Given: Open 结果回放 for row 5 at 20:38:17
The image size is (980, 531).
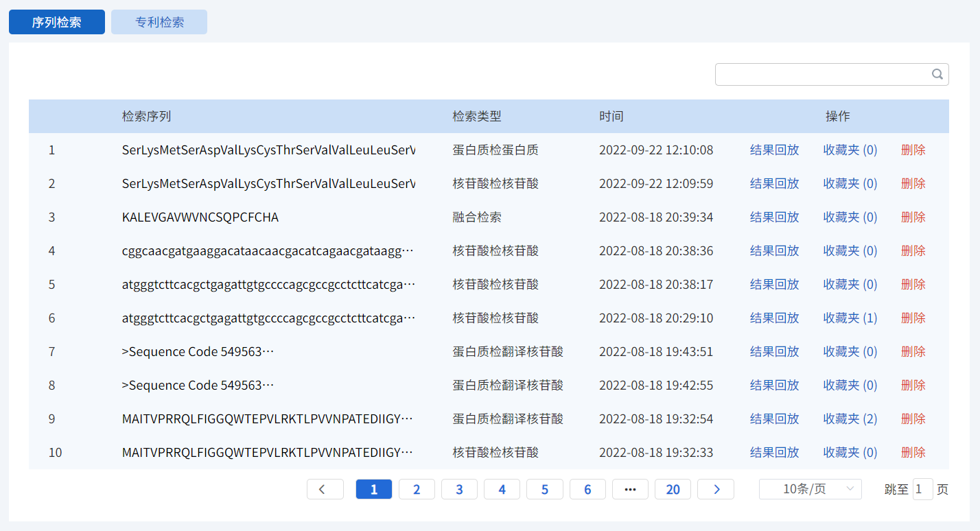Looking at the screenshot, I should [x=774, y=284].
